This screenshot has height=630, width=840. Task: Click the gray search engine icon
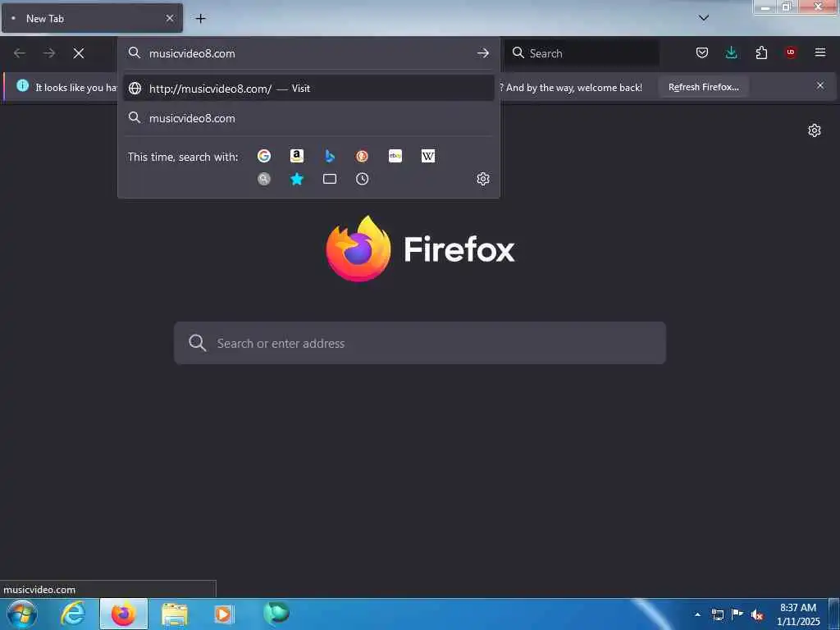[x=263, y=179]
